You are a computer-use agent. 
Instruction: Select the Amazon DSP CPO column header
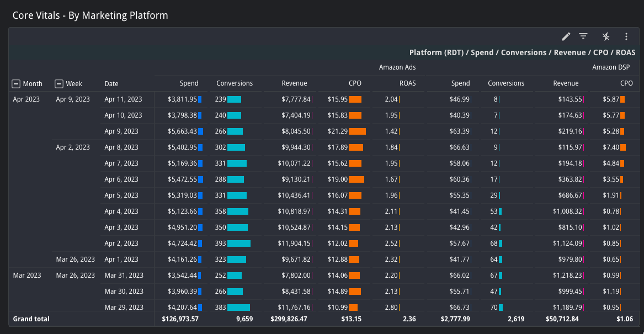click(626, 83)
